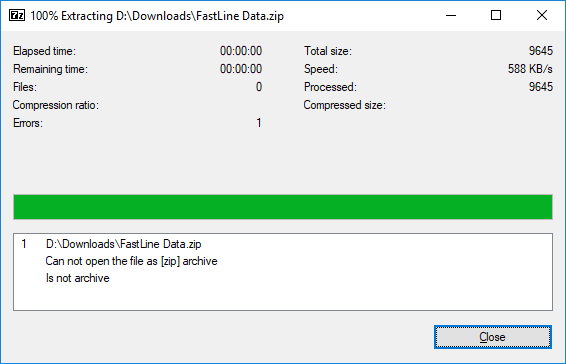Image resolution: width=566 pixels, height=364 pixels.
Task: Click the green extraction progress bar
Action: 283,207
